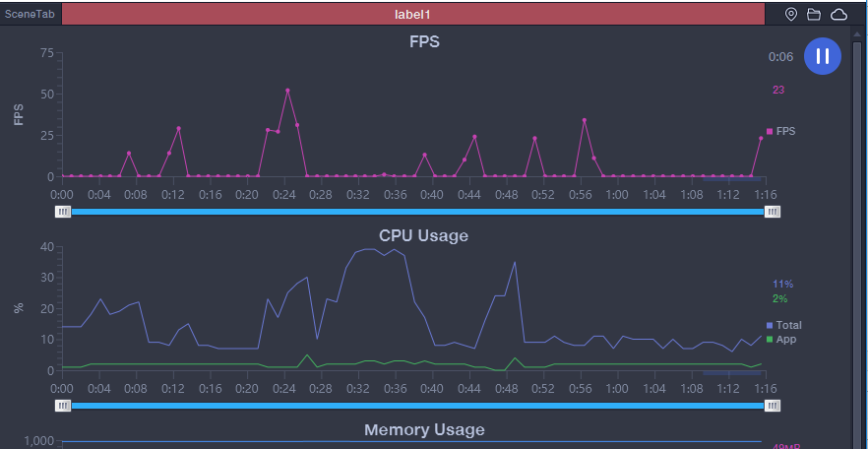
Task: Toggle the Total CPU legend series
Action: 784,325
